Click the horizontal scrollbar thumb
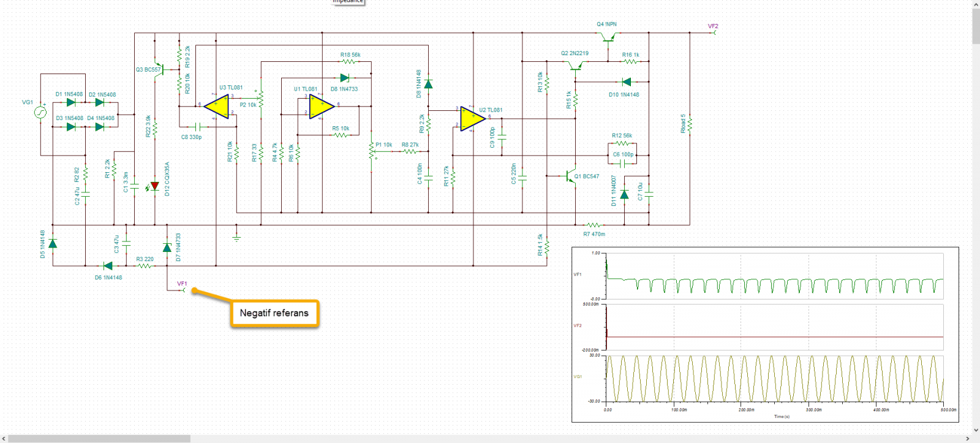The height and width of the screenshot is (443, 980). pos(98,439)
